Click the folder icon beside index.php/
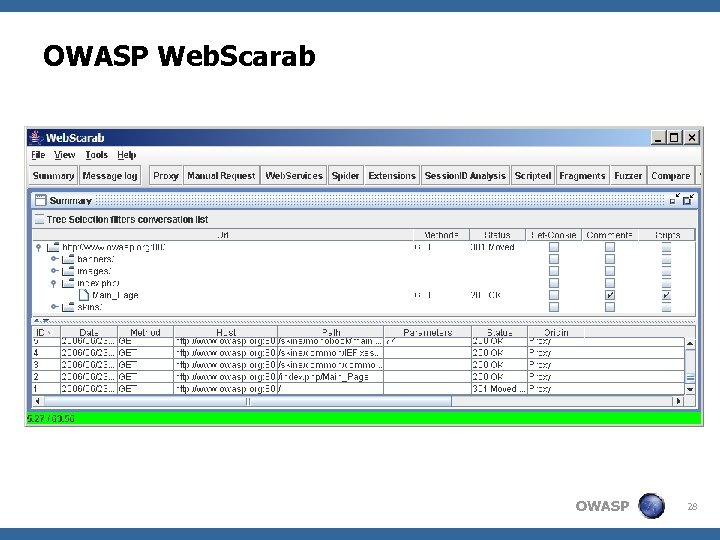The width and height of the screenshot is (720, 540). tap(68, 283)
